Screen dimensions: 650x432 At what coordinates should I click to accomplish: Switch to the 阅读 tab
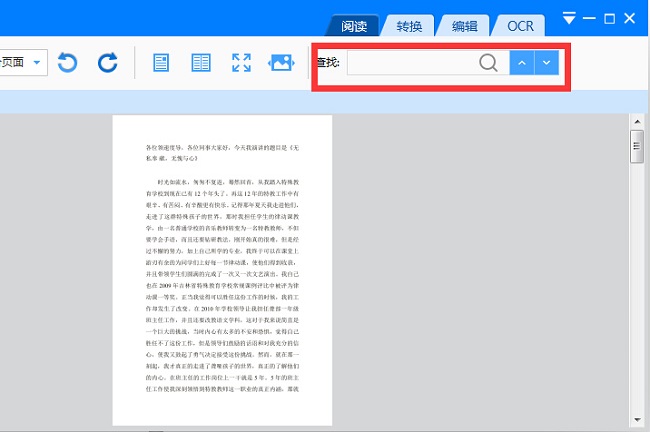[x=354, y=26]
